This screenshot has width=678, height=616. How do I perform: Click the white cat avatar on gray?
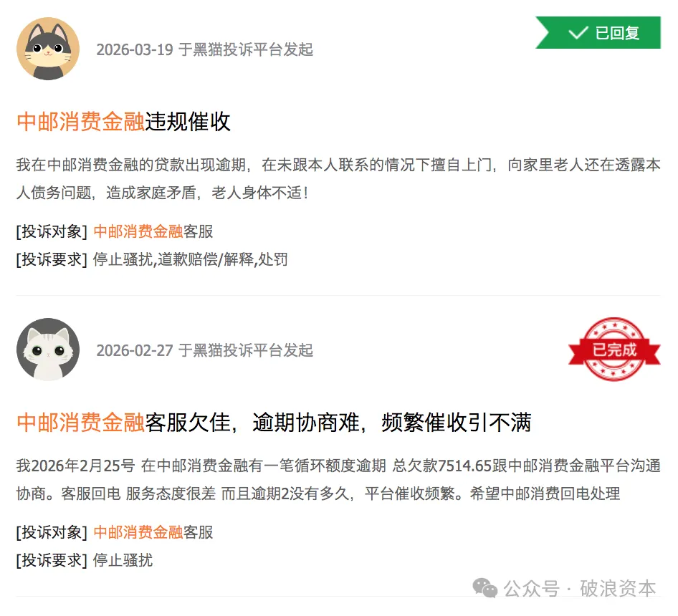click(x=48, y=350)
